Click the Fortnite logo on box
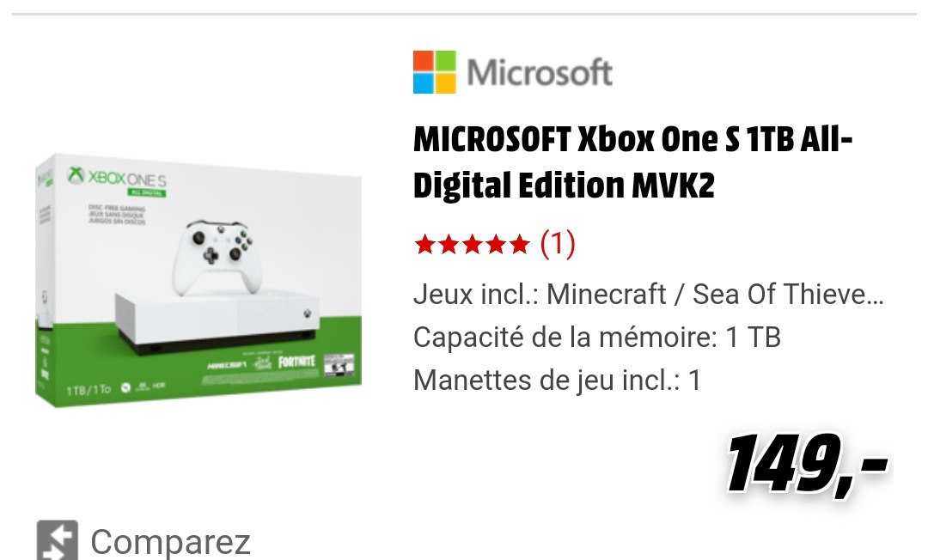 coord(297,361)
